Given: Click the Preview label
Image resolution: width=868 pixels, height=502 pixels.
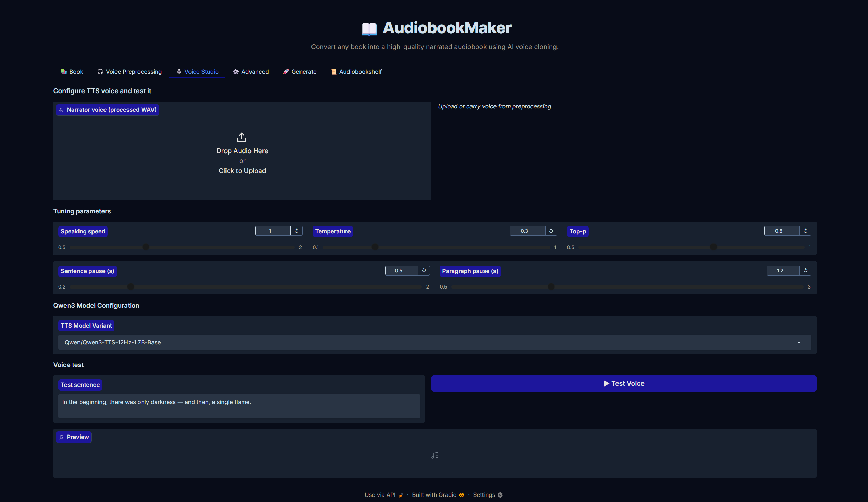Looking at the screenshot, I should [74, 437].
